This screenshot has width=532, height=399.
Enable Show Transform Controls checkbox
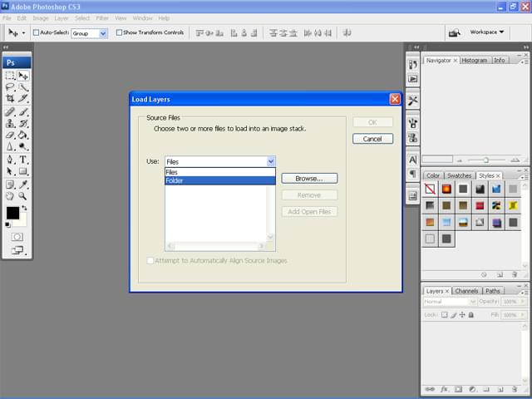(119, 32)
